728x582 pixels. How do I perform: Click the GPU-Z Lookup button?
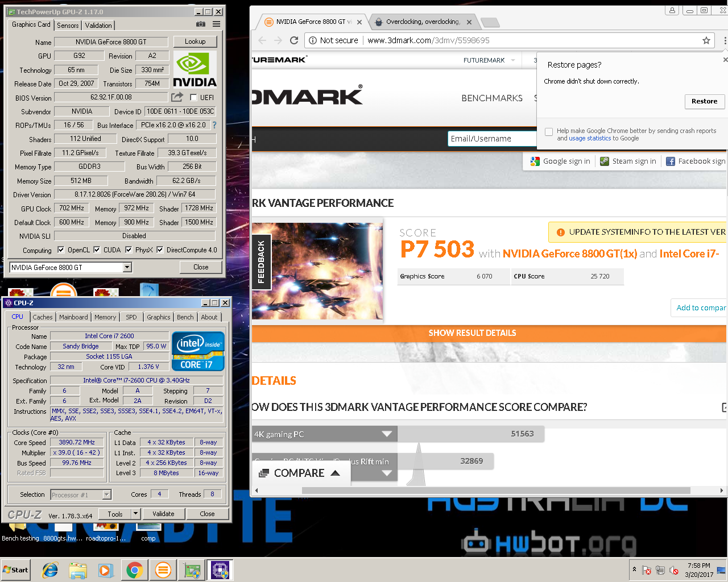tap(195, 41)
